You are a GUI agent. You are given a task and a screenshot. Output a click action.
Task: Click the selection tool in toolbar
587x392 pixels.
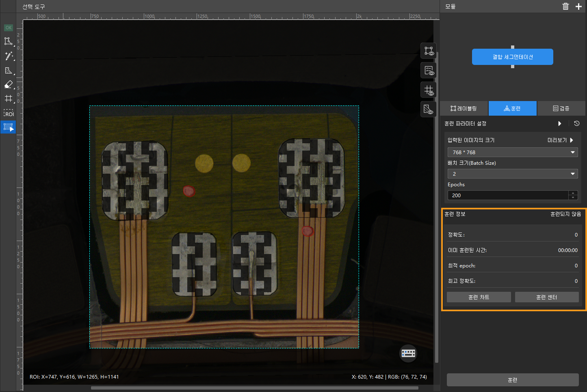8,127
